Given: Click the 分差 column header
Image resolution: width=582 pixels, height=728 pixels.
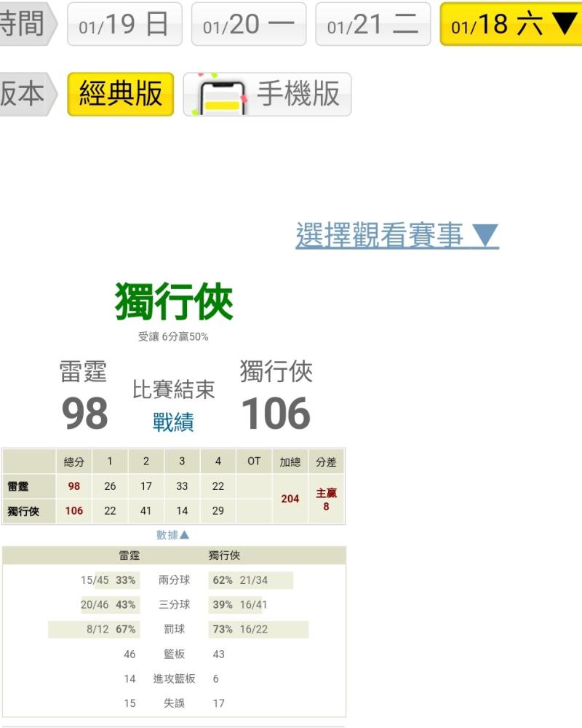Looking at the screenshot, I should tap(326, 462).
